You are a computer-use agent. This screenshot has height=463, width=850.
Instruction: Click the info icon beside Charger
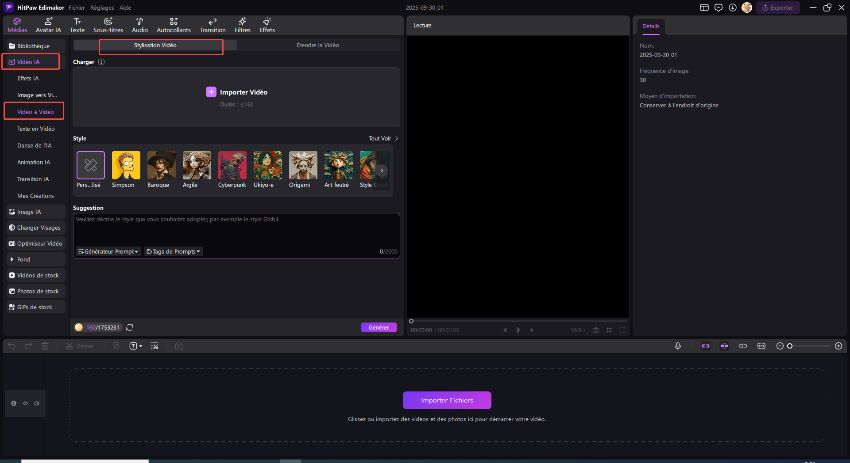coord(102,62)
